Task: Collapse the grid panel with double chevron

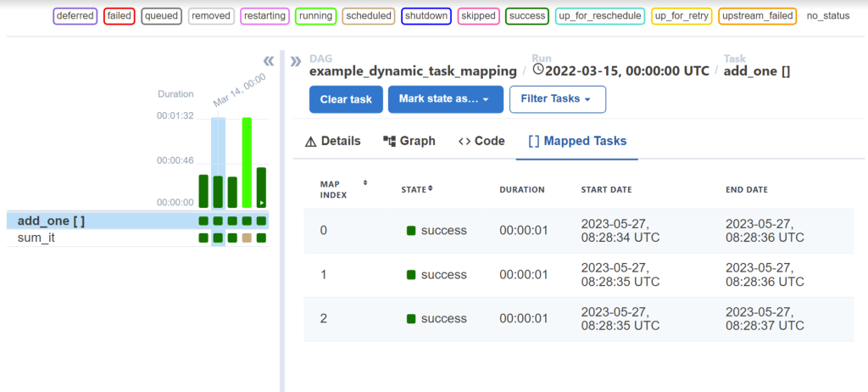Action: (x=269, y=61)
